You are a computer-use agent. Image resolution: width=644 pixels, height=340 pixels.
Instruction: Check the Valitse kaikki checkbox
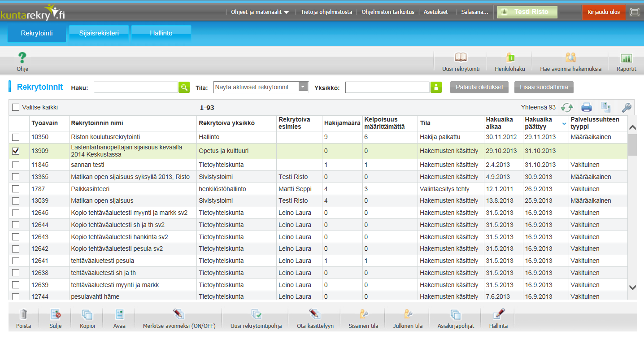pos(16,107)
